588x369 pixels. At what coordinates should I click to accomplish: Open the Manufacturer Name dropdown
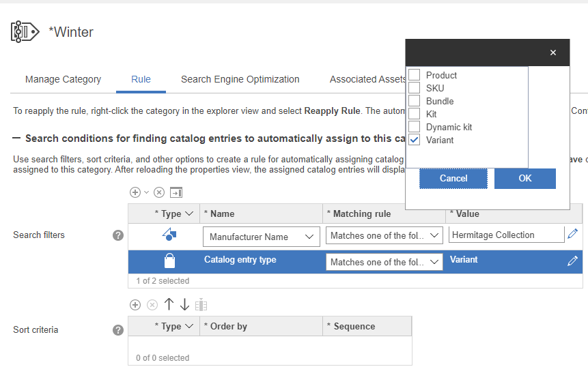(x=261, y=237)
